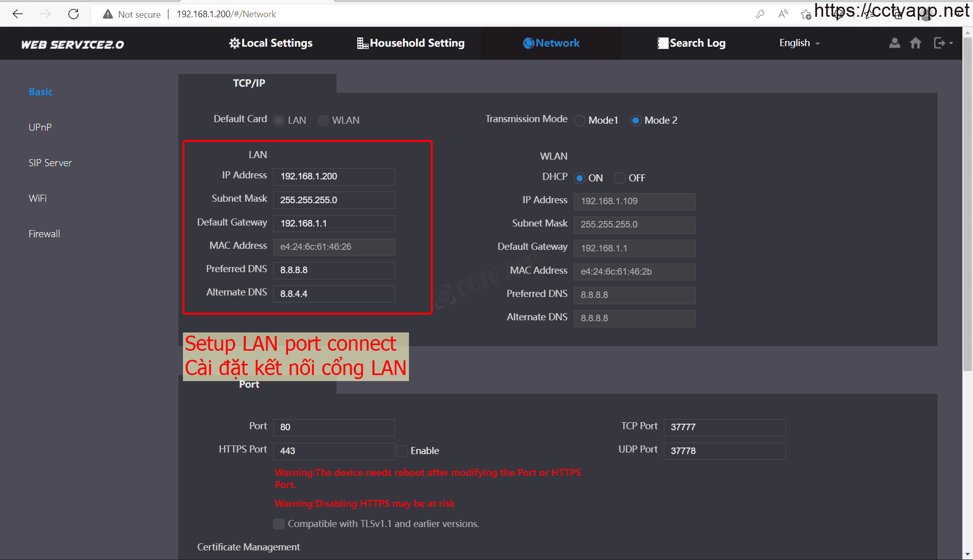Click the LAN IP Address field
The width and height of the screenshot is (973, 560).
pyautogui.click(x=333, y=176)
